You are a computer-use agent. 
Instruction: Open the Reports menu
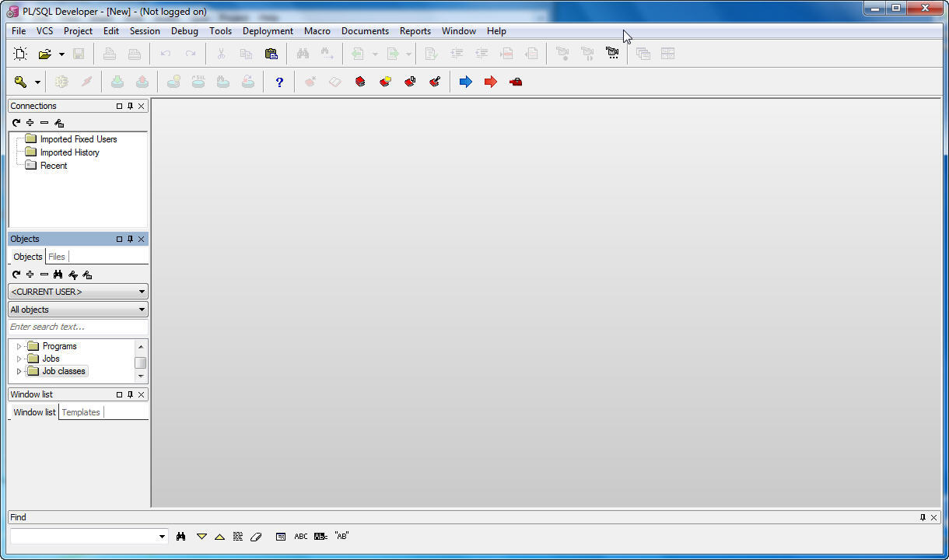click(415, 31)
